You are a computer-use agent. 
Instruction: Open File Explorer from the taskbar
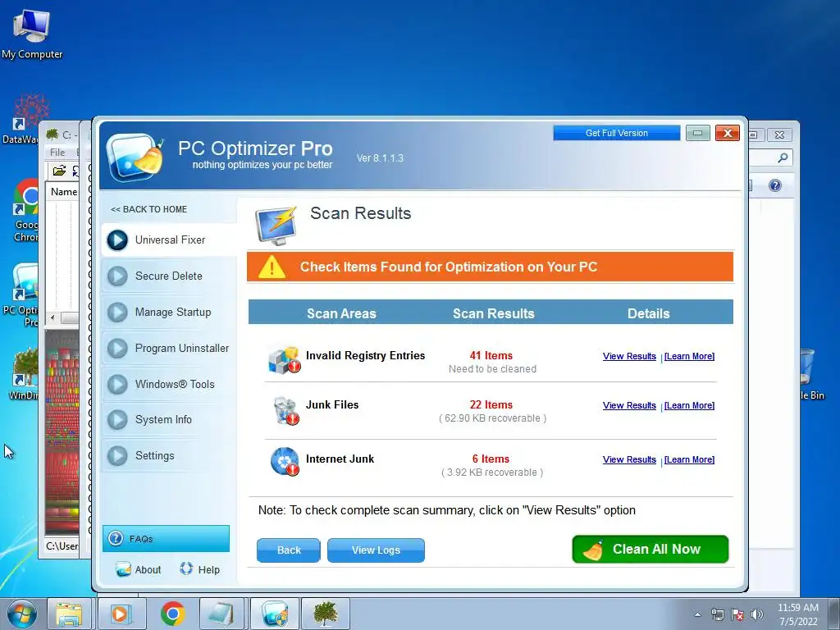point(69,614)
